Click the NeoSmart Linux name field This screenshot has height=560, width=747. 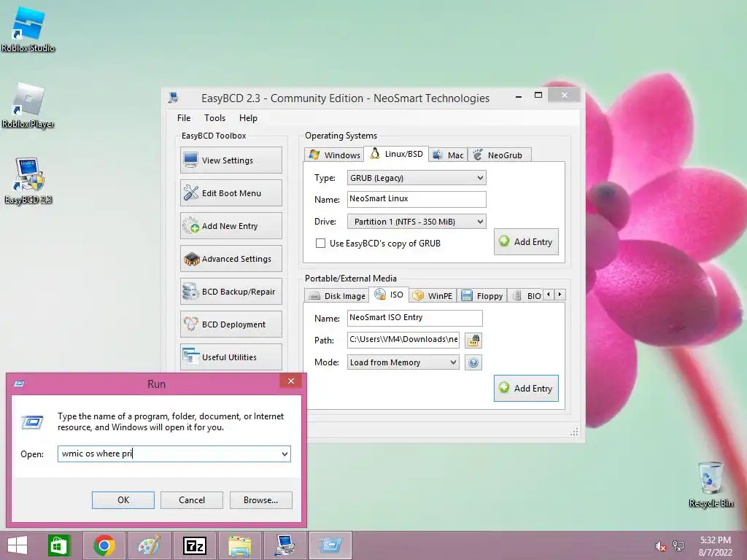[417, 199]
